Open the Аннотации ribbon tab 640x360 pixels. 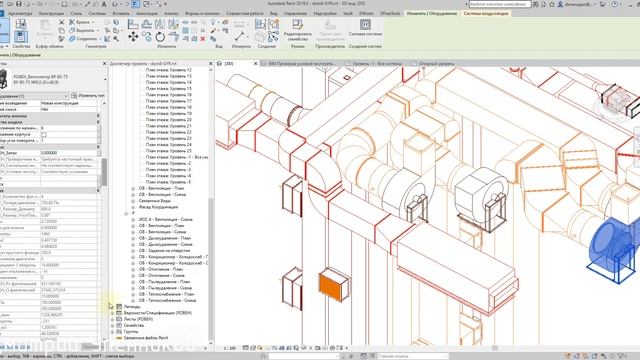[147, 13]
